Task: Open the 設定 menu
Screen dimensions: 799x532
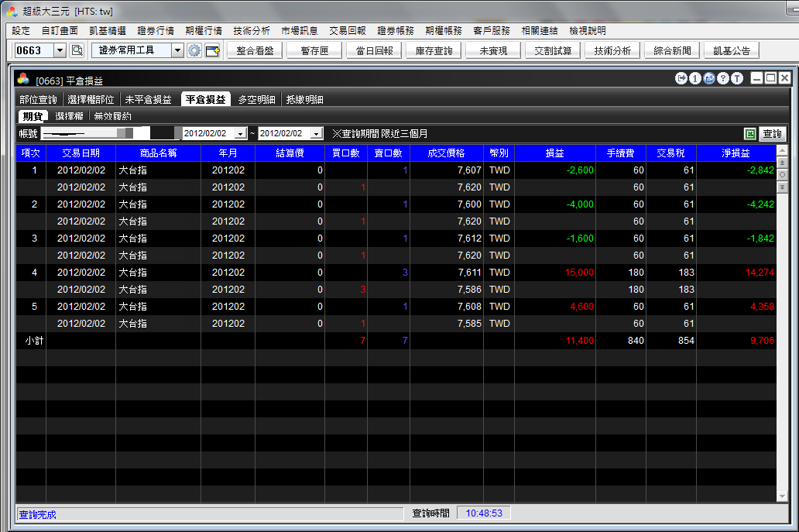Action: pyautogui.click(x=21, y=30)
